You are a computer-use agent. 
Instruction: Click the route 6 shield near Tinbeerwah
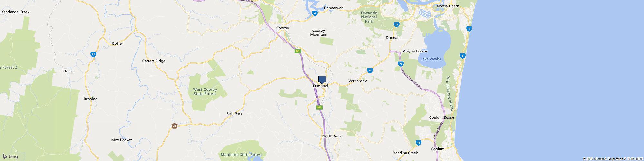point(315,13)
